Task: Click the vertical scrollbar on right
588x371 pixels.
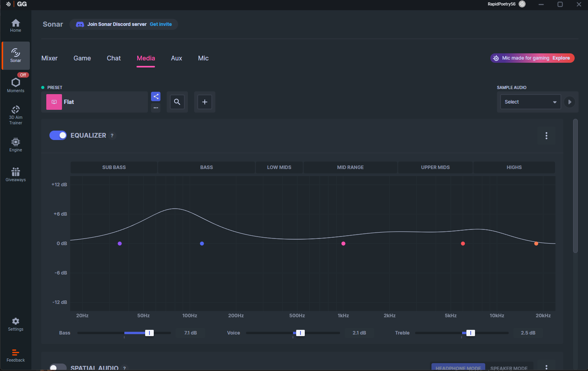Action: coord(575,186)
